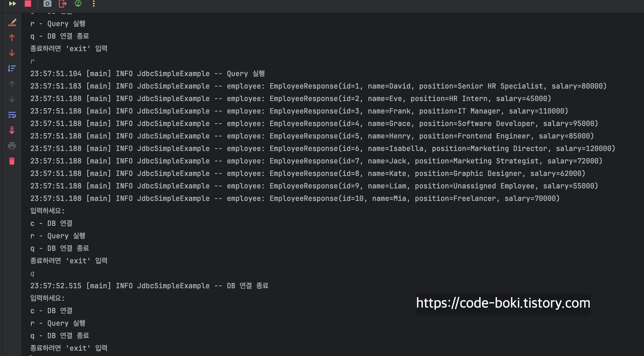The height and width of the screenshot is (356, 644).
Task: Click the green typed 'q' input line
Action: (x=32, y=273)
